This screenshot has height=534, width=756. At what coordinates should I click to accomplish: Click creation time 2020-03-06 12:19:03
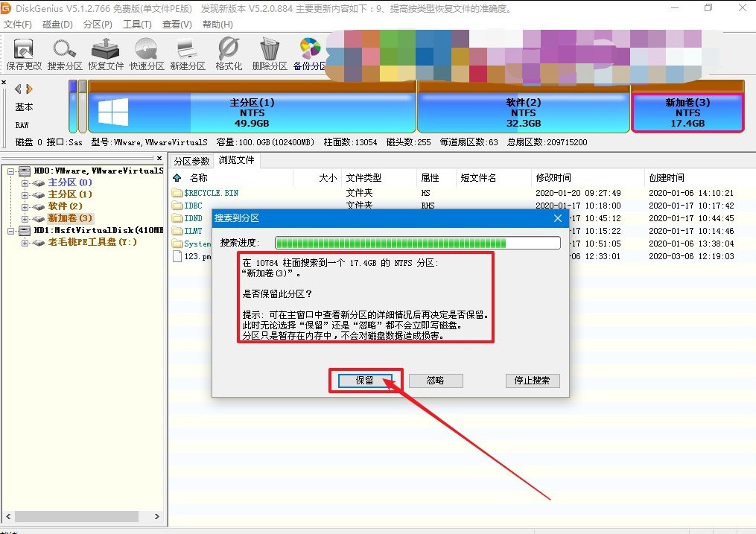click(x=691, y=256)
